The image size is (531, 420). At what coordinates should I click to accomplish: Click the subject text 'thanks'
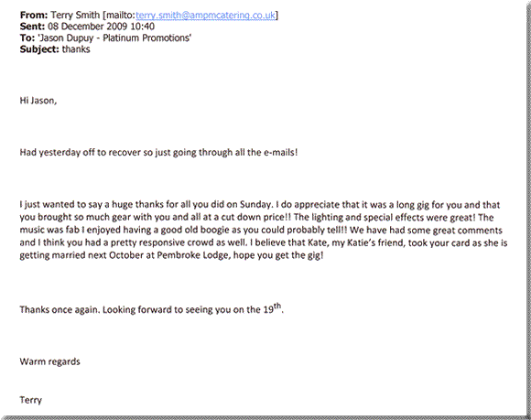(x=76, y=49)
